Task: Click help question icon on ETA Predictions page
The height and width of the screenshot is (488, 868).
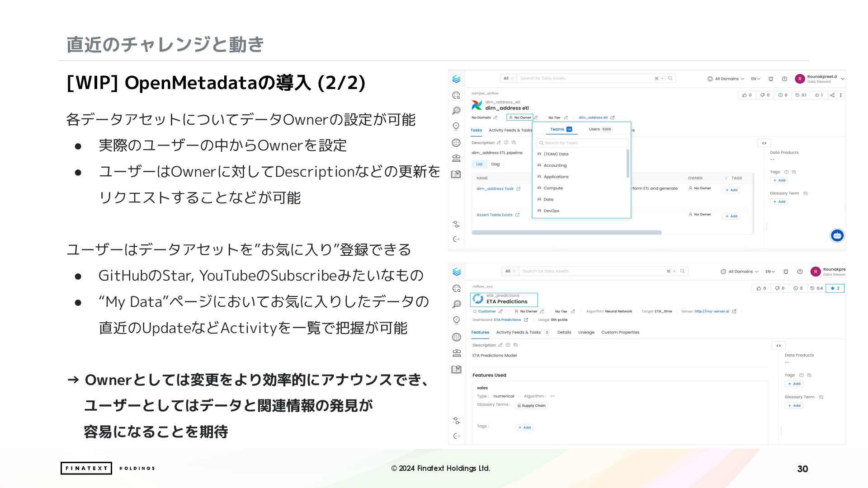Action: (800, 272)
